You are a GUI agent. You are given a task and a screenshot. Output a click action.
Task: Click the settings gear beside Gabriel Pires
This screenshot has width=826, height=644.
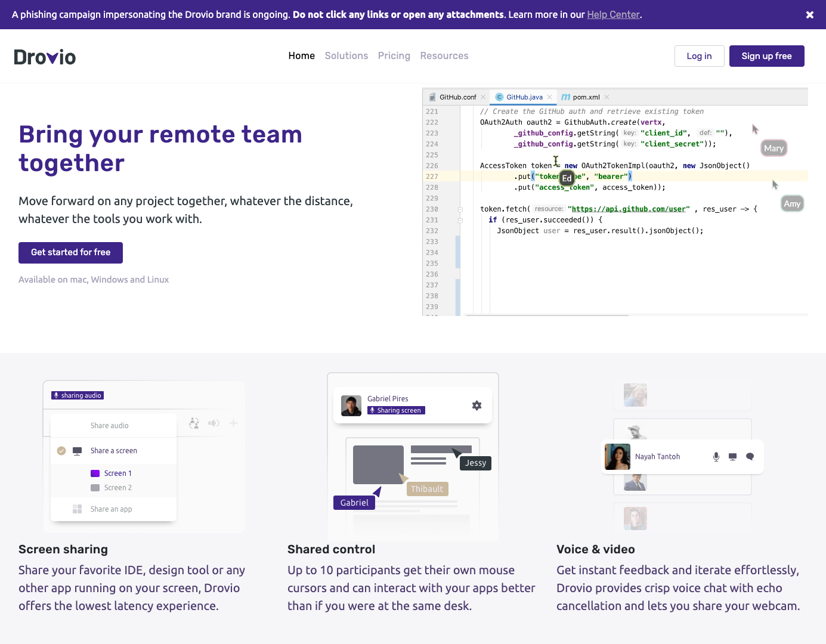(x=477, y=405)
